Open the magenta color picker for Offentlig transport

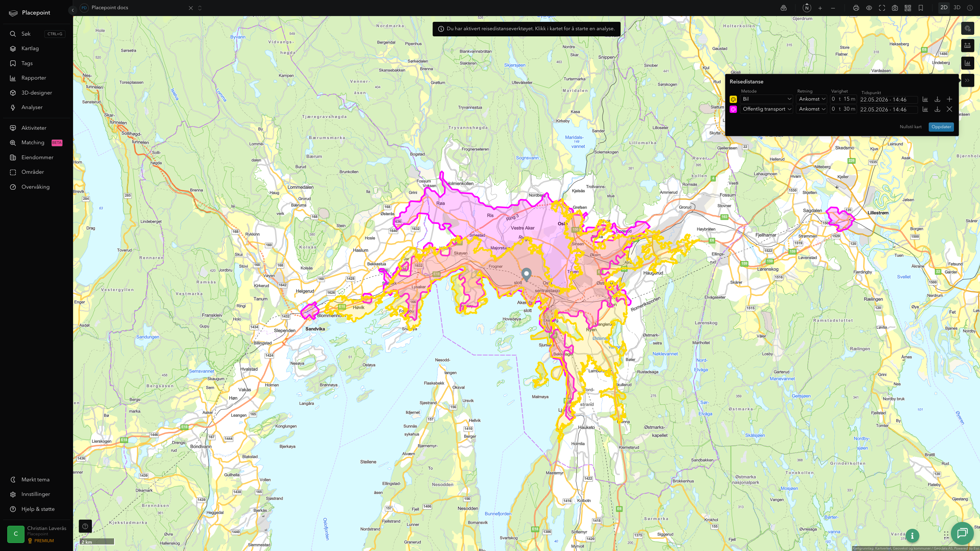(733, 109)
